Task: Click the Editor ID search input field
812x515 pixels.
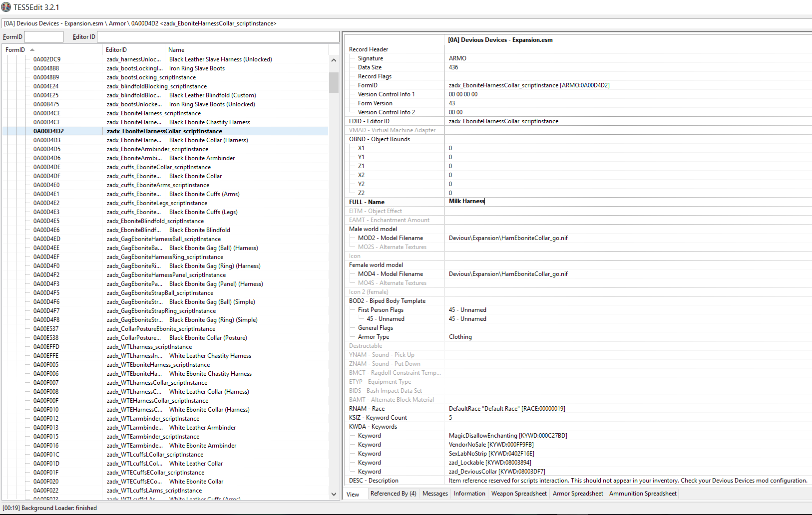Action: (x=218, y=36)
